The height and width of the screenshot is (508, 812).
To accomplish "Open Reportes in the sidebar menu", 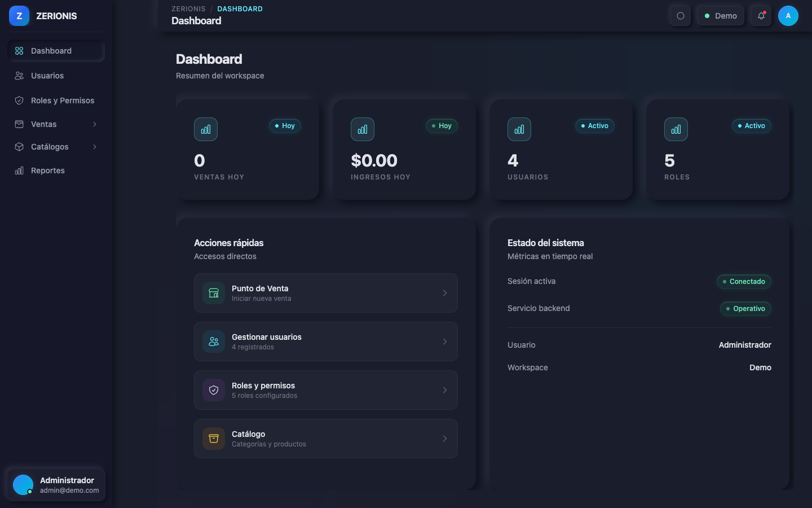I will click(56, 170).
